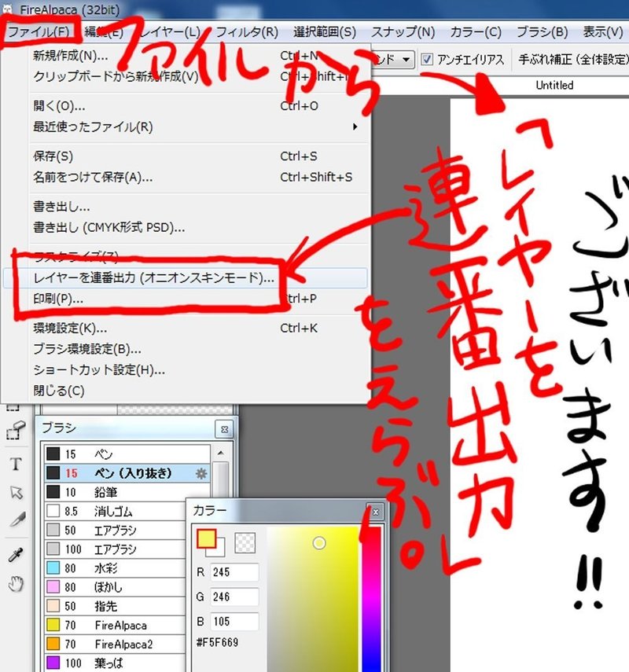Choose 新規作成(N)... menu entry

(186, 56)
